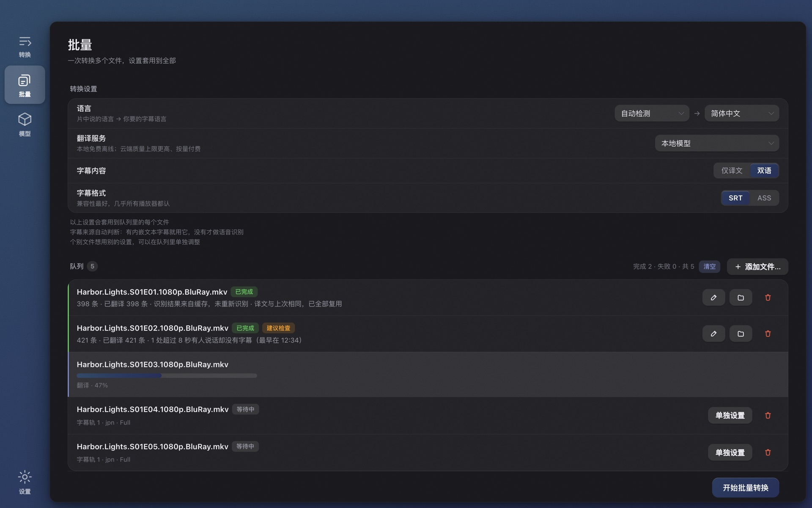Select ASS subtitle format

(x=764, y=198)
